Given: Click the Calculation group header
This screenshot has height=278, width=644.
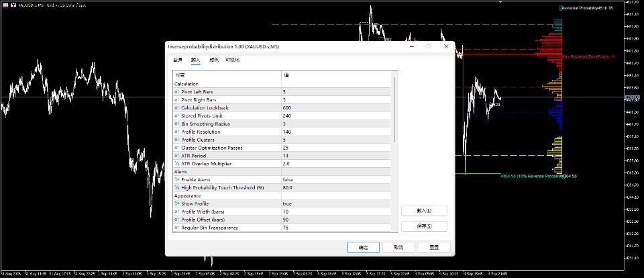Looking at the screenshot, I should [186, 84].
